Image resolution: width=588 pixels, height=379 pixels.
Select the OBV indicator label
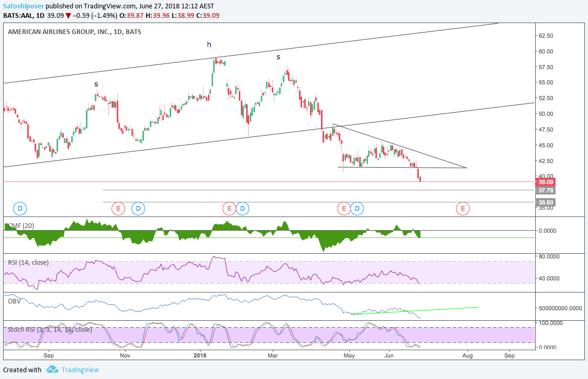14,301
